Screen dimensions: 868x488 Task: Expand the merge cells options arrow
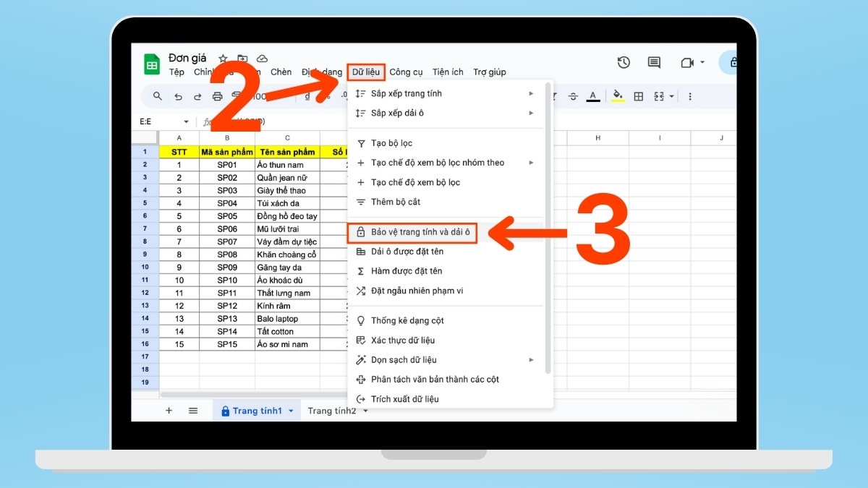672,97
